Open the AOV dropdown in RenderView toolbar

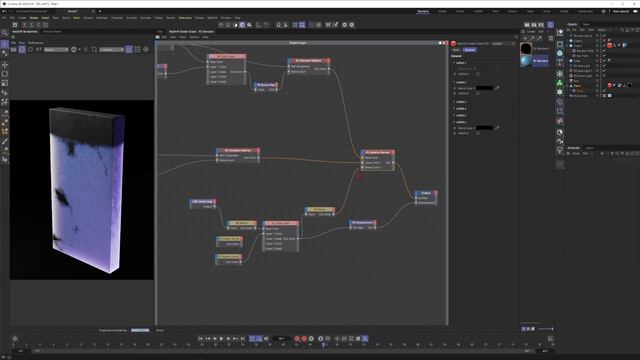(x=56, y=49)
